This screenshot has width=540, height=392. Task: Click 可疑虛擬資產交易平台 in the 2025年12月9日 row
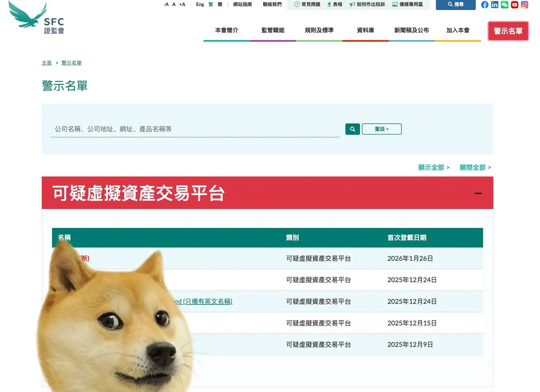(x=319, y=345)
